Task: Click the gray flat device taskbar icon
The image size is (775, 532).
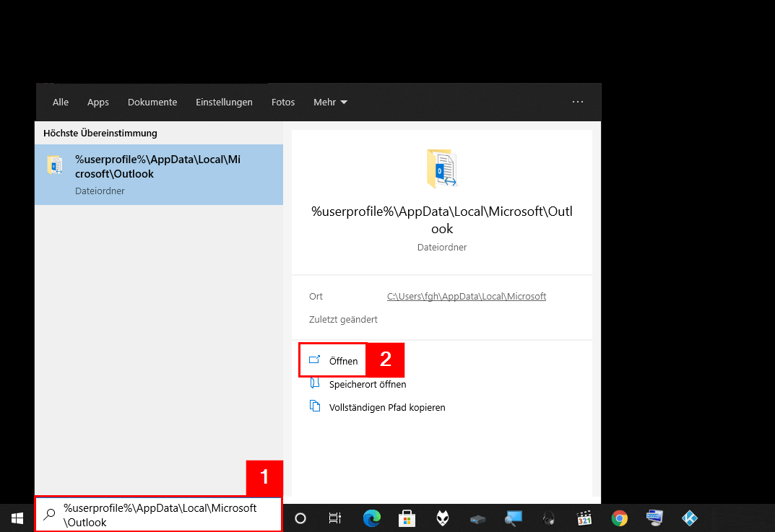Action: 478,519
